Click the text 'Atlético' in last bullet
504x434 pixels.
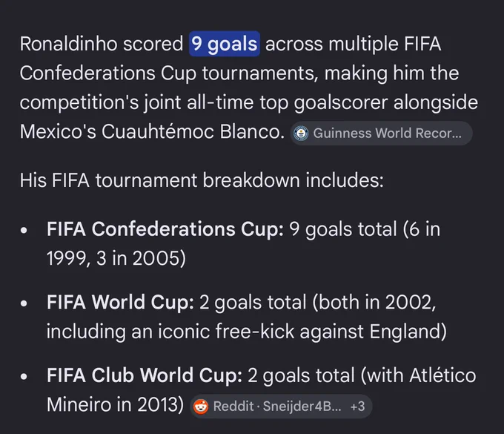(x=442, y=375)
